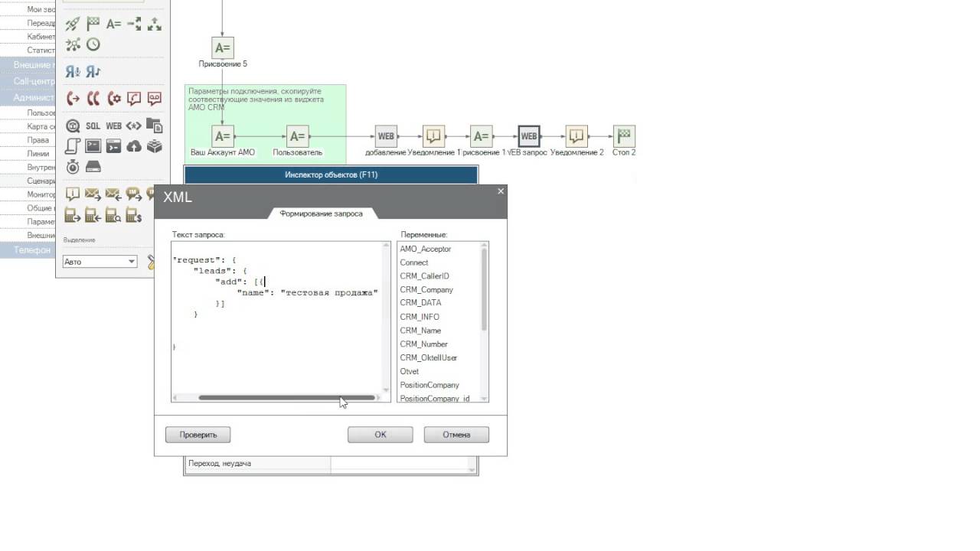
Task: Select the scroll script component in palette
Action: 73,145
